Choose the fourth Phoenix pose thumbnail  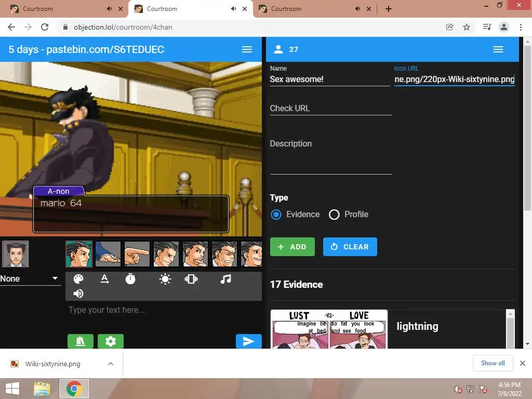166,254
